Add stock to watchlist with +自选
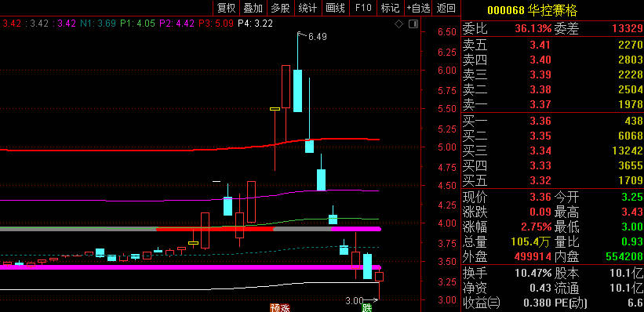 419,7
